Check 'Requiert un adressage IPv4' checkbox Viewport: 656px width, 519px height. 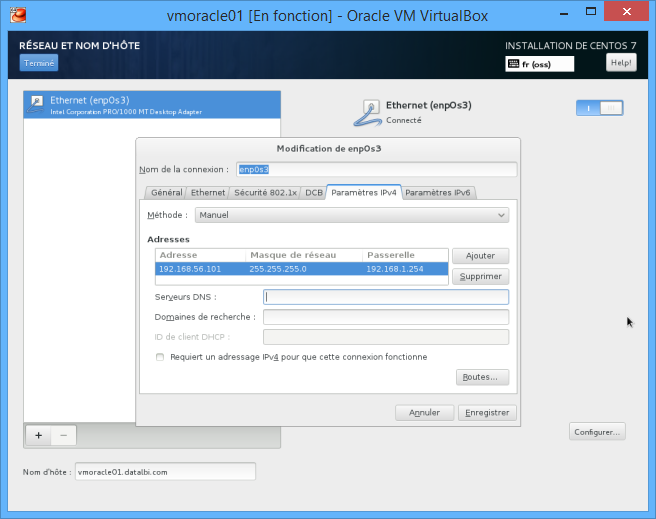pos(160,357)
